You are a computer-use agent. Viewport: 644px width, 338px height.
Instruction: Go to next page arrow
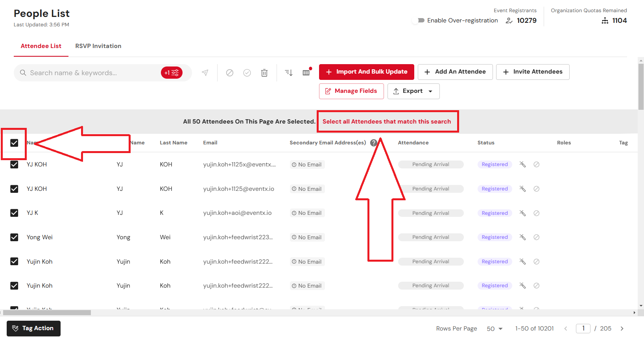622,329
